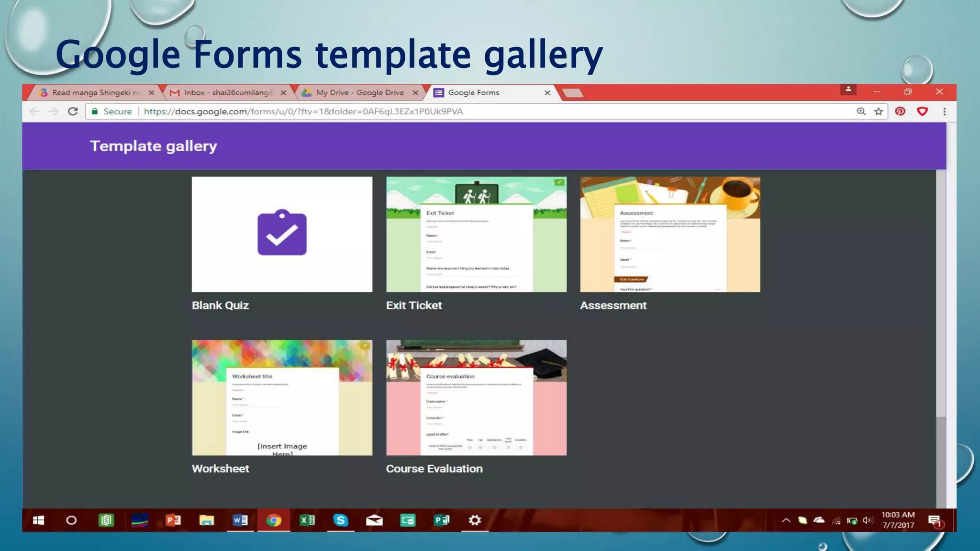Screen dimensions: 980x551
Task: Click the Template gallery heading
Action: (x=154, y=146)
